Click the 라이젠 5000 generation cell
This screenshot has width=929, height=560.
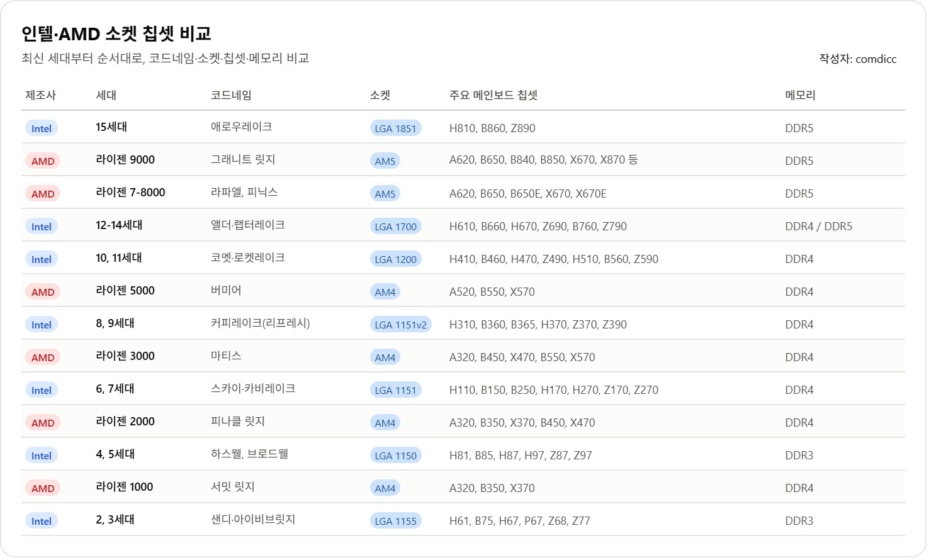(125, 291)
